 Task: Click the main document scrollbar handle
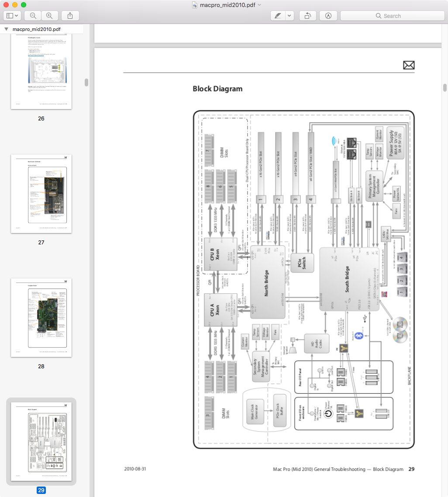(445, 88)
